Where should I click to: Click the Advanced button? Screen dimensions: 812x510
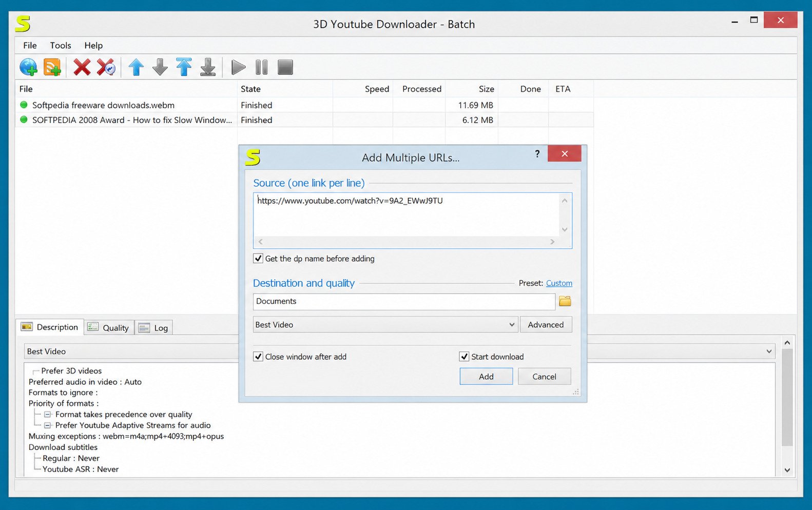pyautogui.click(x=546, y=325)
